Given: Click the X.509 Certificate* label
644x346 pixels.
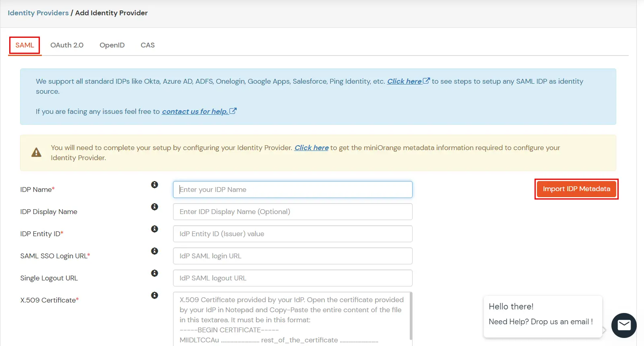Looking at the screenshot, I should pyautogui.click(x=50, y=300).
